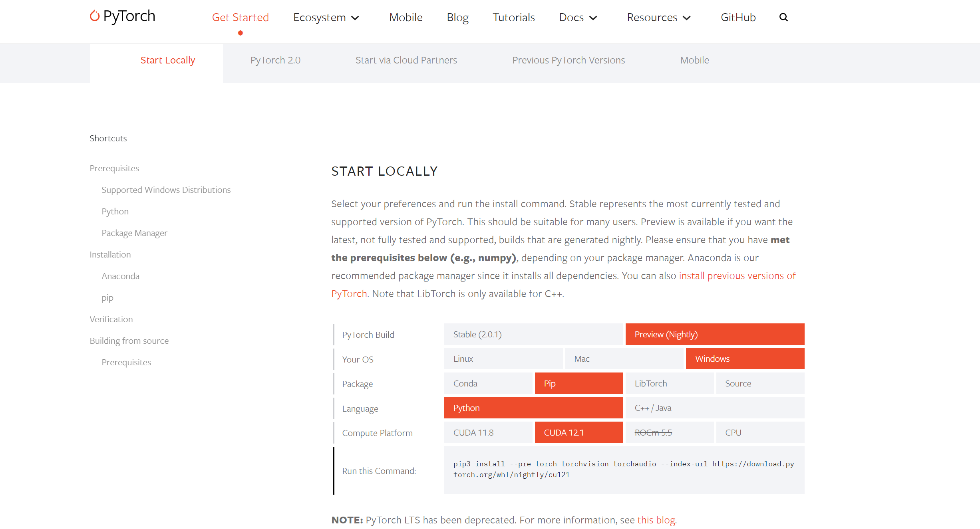Open Get Started in top navigation
This screenshot has width=980, height=529.
[240, 18]
